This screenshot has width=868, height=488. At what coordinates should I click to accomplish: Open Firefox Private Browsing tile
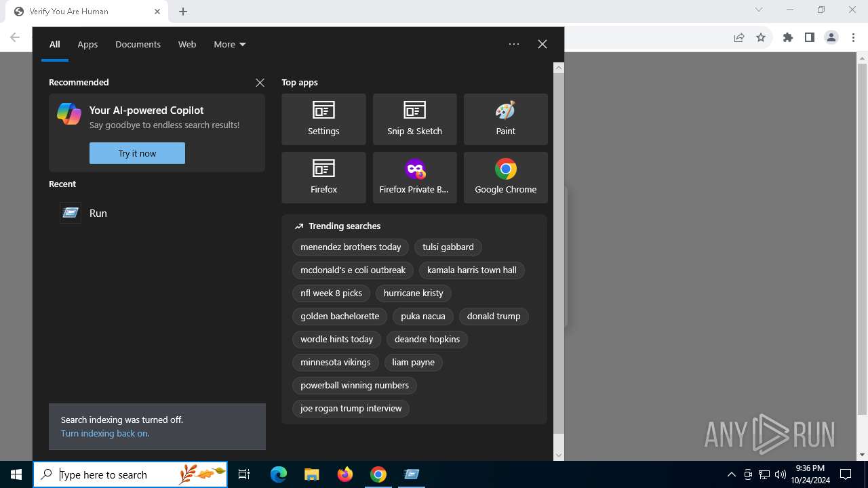(x=414, y=178)
